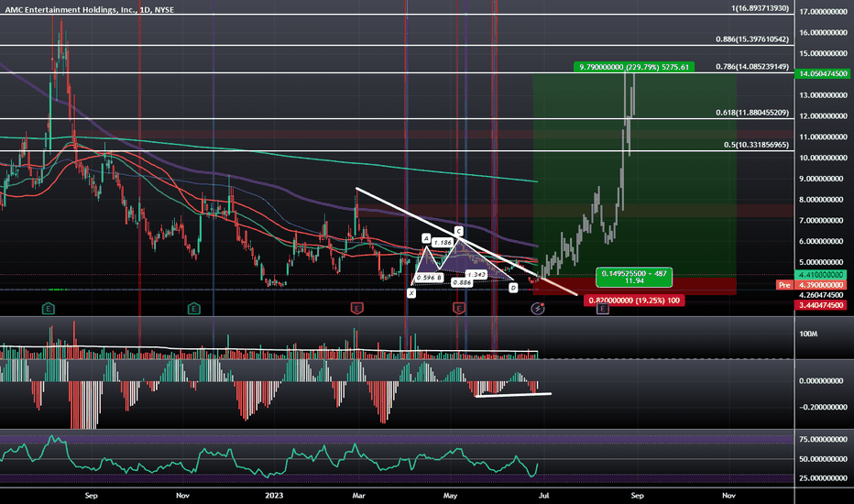Image resolution: width=854 pixels, height=504 pixels.
Task: Click the 9.000000000 price axis label
Action: point(823,178)
